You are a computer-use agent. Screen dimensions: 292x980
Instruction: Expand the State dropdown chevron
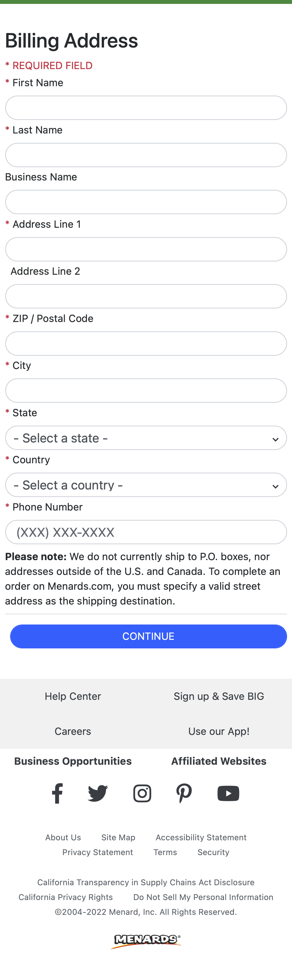tap(276, 438)
